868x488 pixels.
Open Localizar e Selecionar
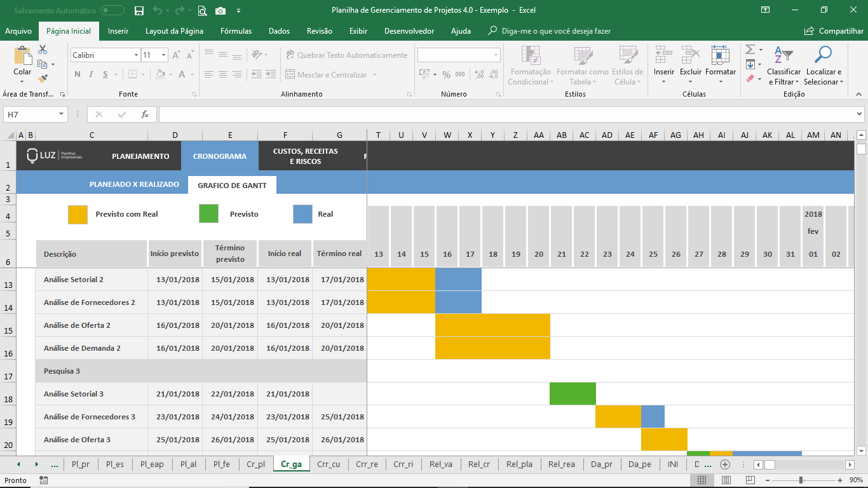(x=823, y=65)
